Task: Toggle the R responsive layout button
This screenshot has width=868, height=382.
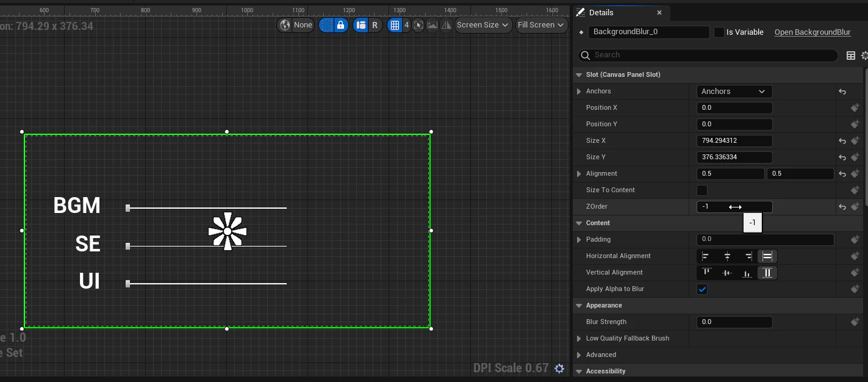Action: 375,25
